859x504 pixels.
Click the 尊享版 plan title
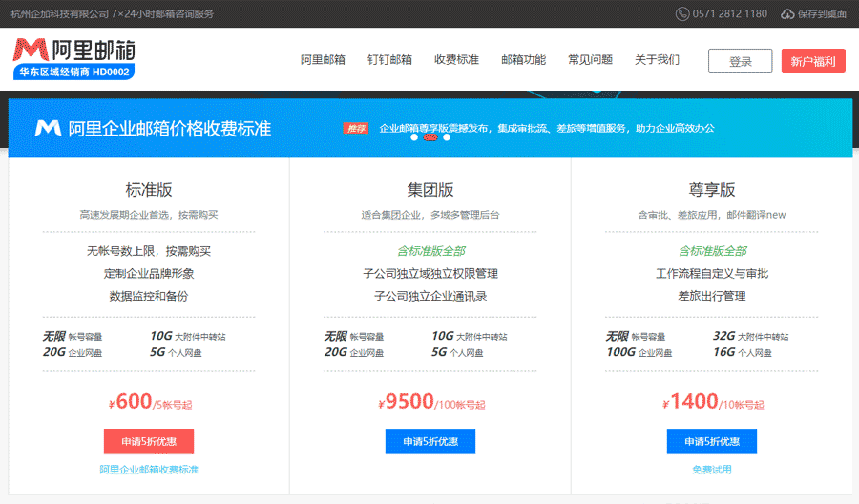point(712,190)
